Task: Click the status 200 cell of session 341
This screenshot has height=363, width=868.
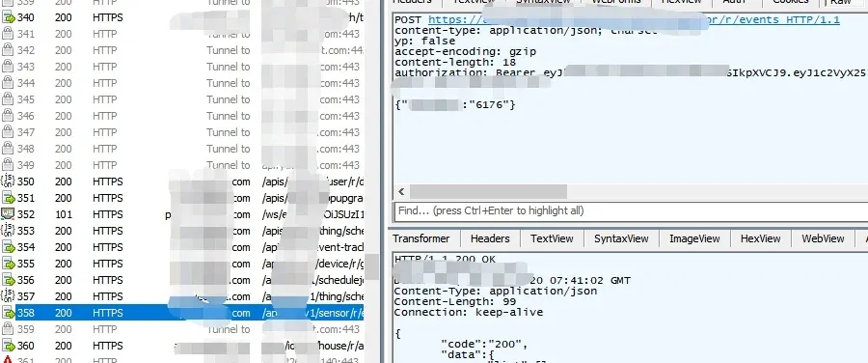Action: click(x=63, y=34)
